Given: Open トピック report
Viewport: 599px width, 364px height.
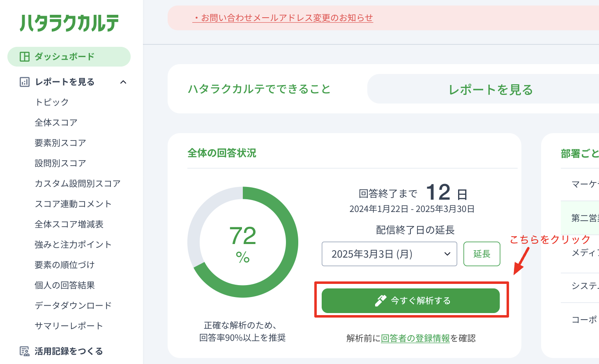Looking at the screenshot, I should 52,102.
